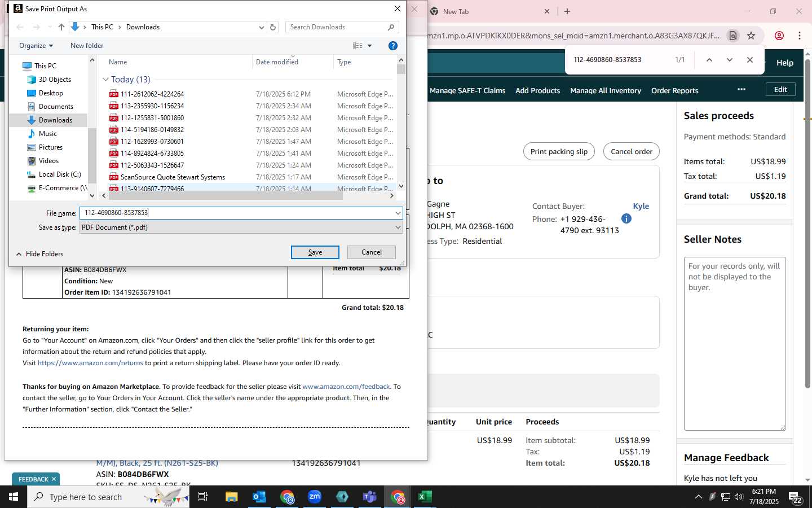Select file 114-8924824-6733805
Image resolution: width=812 pixels, height=508 pixels.
point(152,154)
